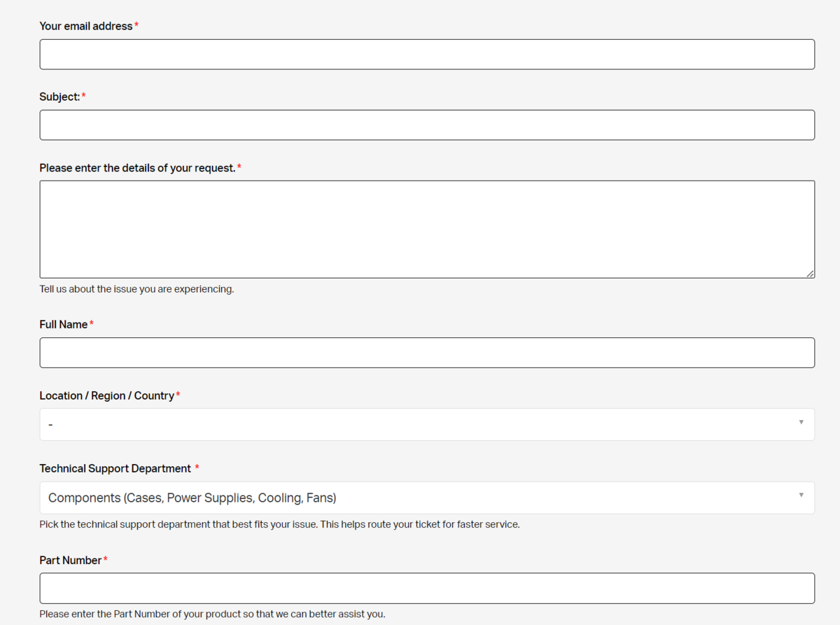Image resolution: width=840 pixels, height=625 pixels.
Task: Click the hint about picking a support department
Action: pos(279,524)
